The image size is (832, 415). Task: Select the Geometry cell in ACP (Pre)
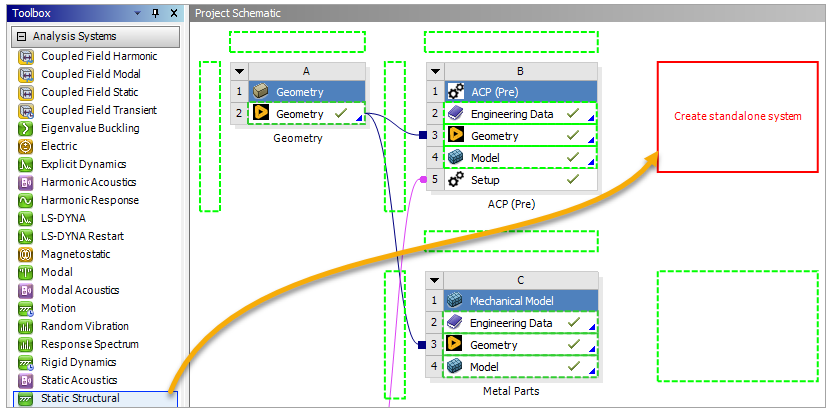pyautogui.click(x=520, y=136)
